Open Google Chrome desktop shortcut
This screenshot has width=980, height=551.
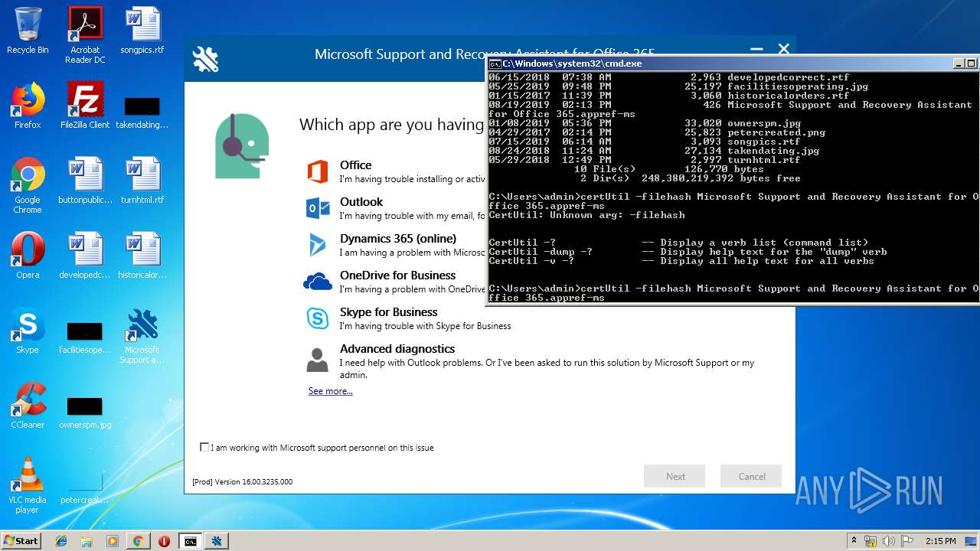click(x=28, y=185)
